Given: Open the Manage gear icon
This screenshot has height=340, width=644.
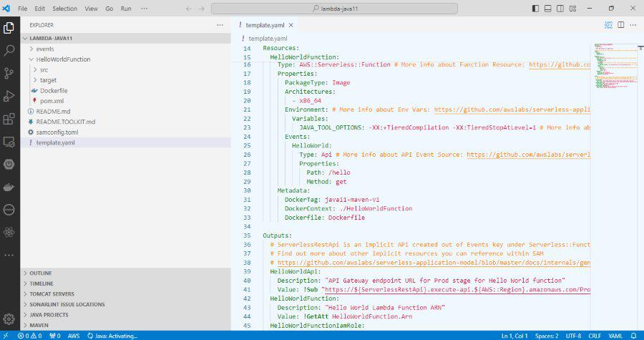Looking at the screenshot, I should [9, 319].
